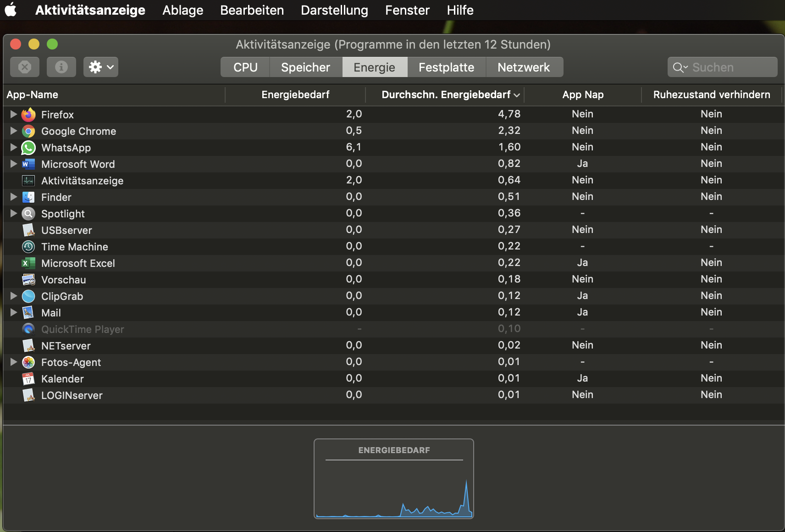The image size is (785, 532).
Task: Click the green zoom window button
Action: [x=52, y=44]
